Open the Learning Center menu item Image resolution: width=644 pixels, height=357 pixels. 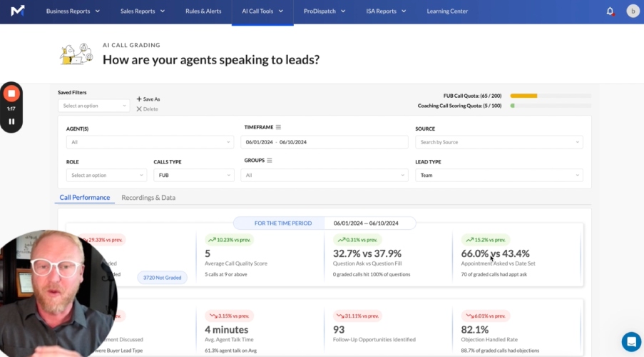pyautogui.click(x=447, y=11)
